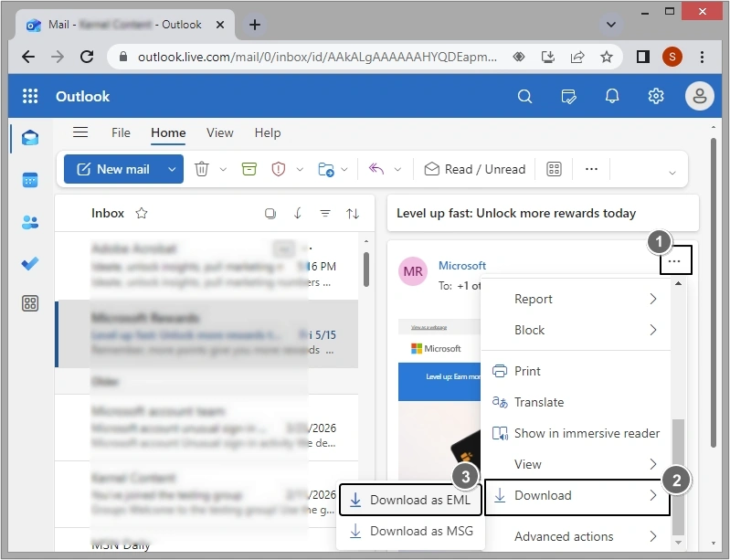This screenshot has height=560, width=730.
Task: Open the notifications bell
Action: point(612,96)
